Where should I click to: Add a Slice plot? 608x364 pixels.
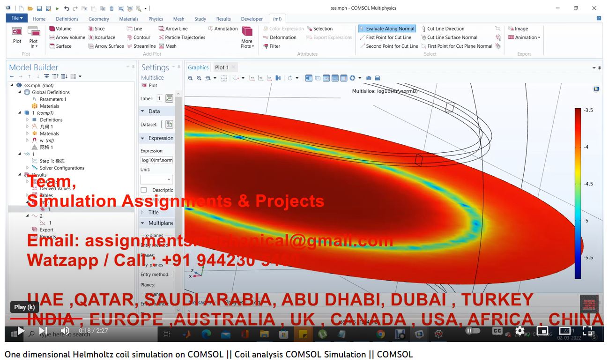click(x=96, y=29)
